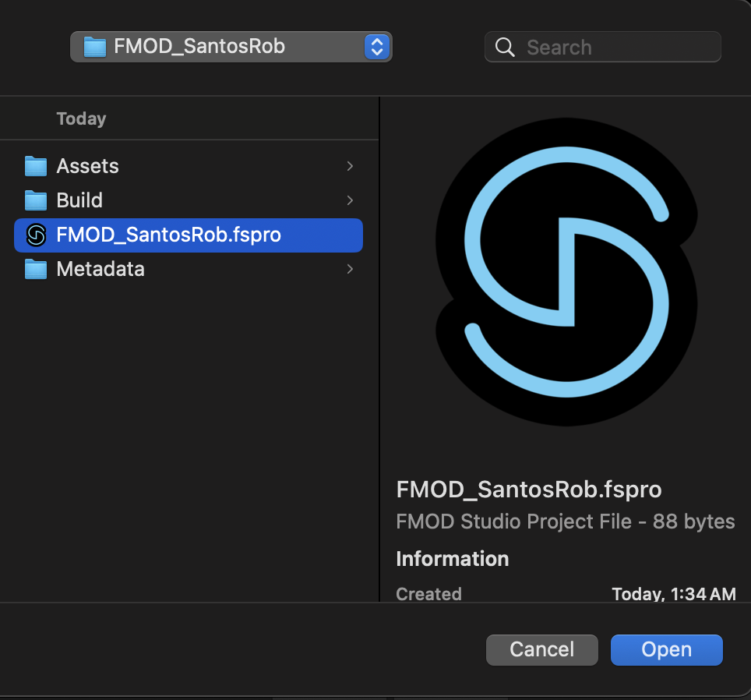Image resolution: width=751 pixels, height=700 pixels.
Task: Select the Assets folder name
Action: [x=87, y=166]
